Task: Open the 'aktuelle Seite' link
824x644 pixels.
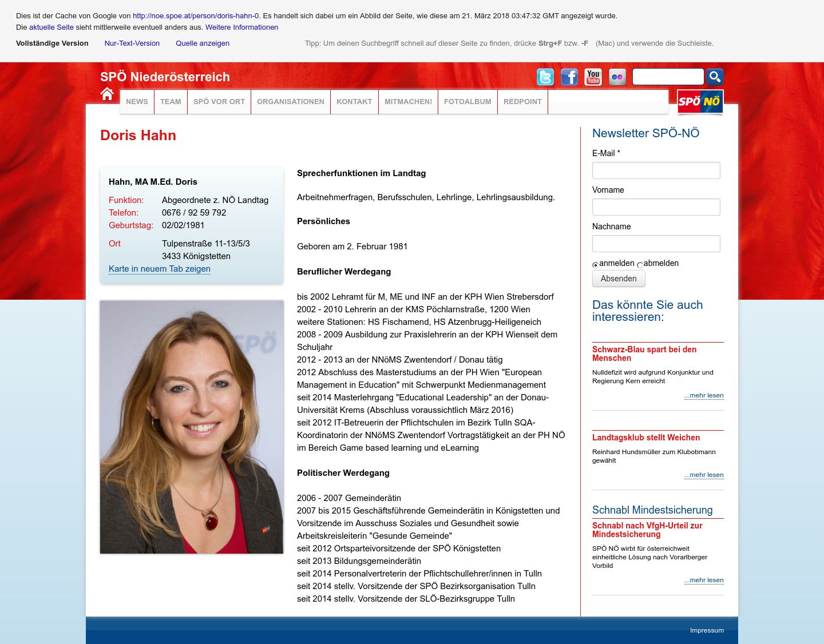Action: click(x=51, y=27)
